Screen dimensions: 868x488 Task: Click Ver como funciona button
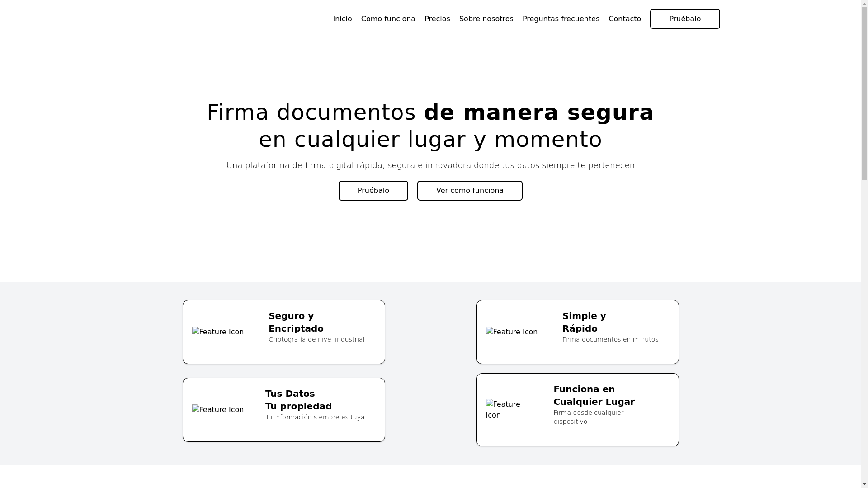coord(469,191)
